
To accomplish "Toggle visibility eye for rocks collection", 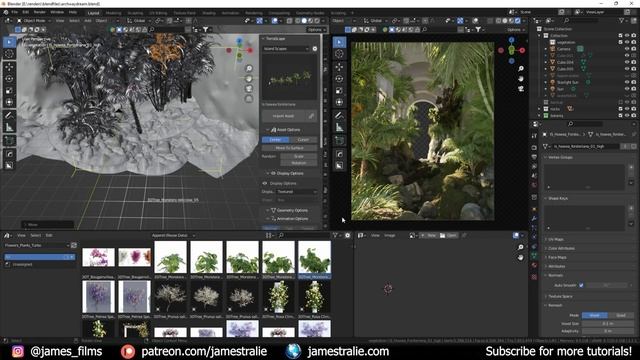I will click(627, 109).
